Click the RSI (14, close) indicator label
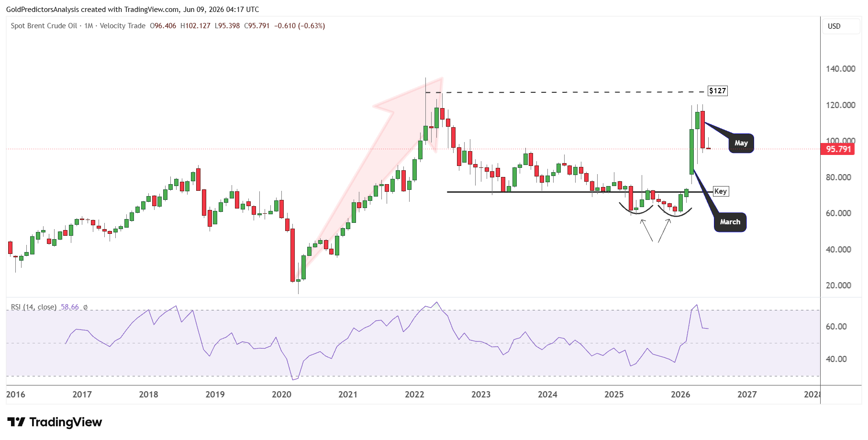868x440 pixels. tap(33, 307)
